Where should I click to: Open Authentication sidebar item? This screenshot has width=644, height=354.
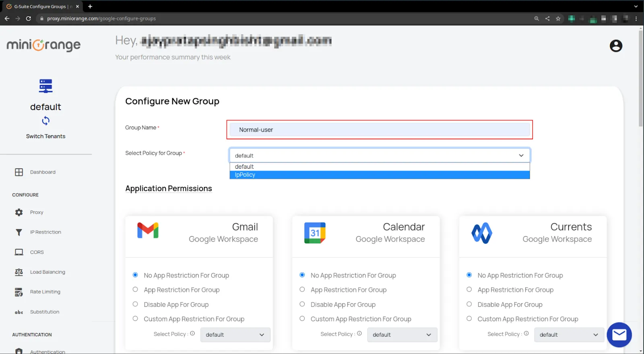tap(47, 352)
